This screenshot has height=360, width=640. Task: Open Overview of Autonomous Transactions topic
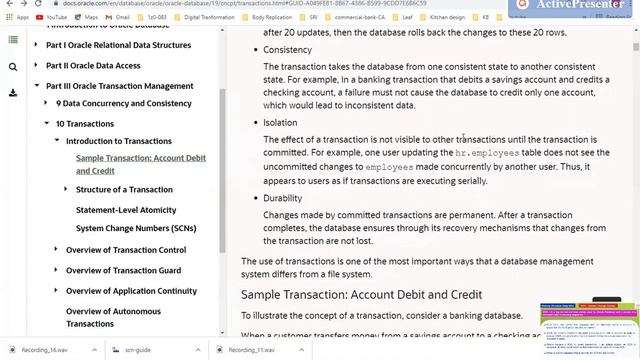pyautogui.click(x=113, y=318)
